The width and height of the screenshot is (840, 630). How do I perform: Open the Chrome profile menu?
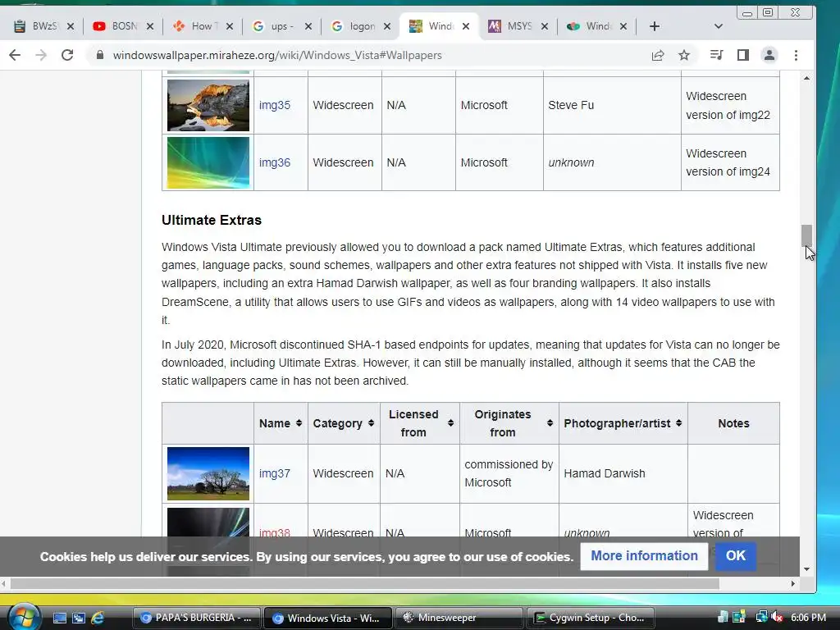pyautogui.click(x=769, y=55)
